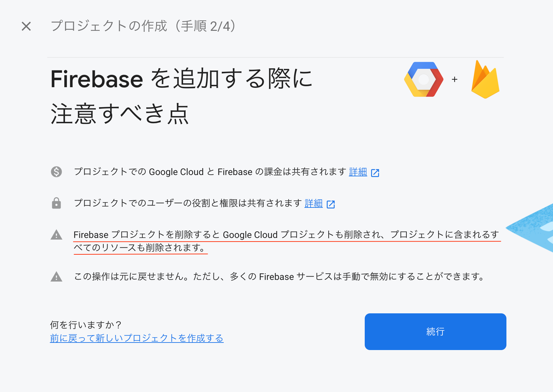The image size is (553, 392).
Task: Click the dollar sign billing icon
Action: (x=56, y=172)
